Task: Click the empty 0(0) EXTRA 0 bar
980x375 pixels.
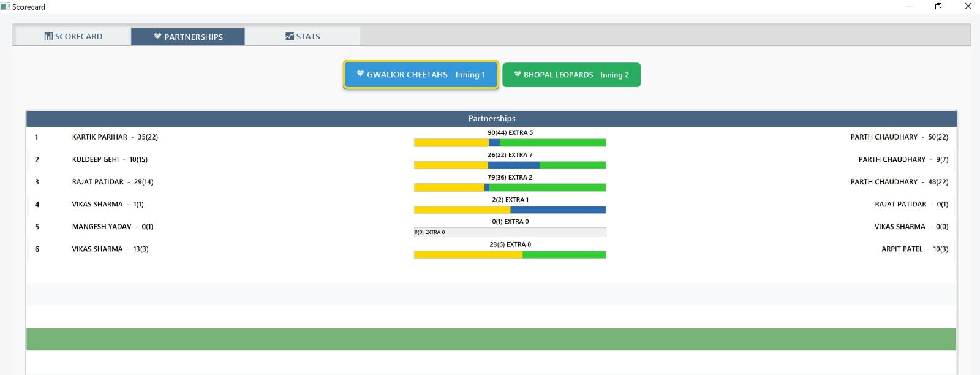Action: pyautogui.click(x=510, y=232)
